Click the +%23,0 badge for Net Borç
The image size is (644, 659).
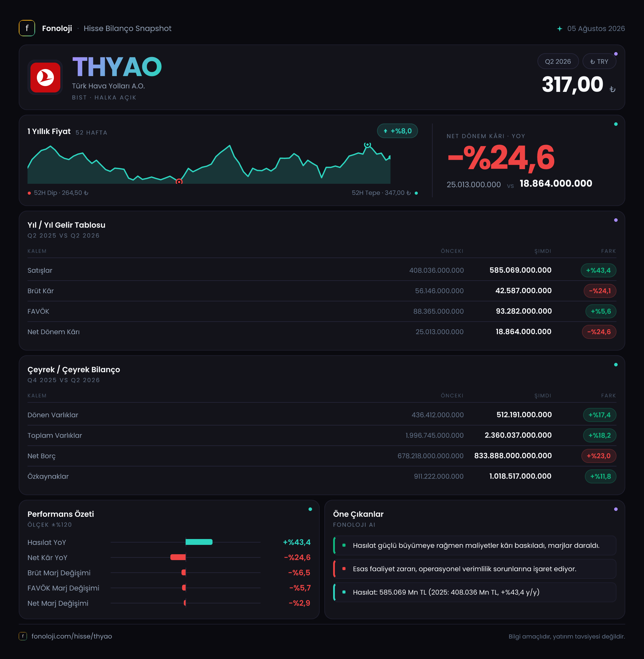point(599,456)
